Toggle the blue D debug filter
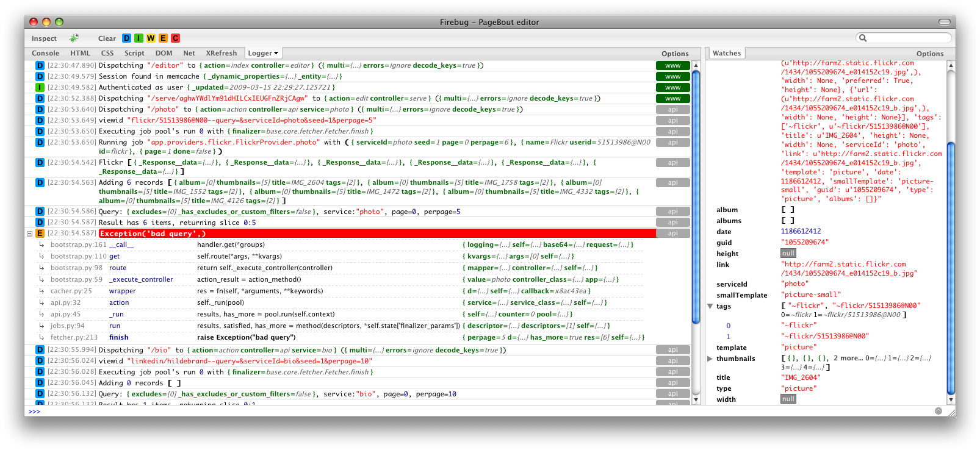The width and height of the screenshot is (980, 450). click(x=127, y=38)
